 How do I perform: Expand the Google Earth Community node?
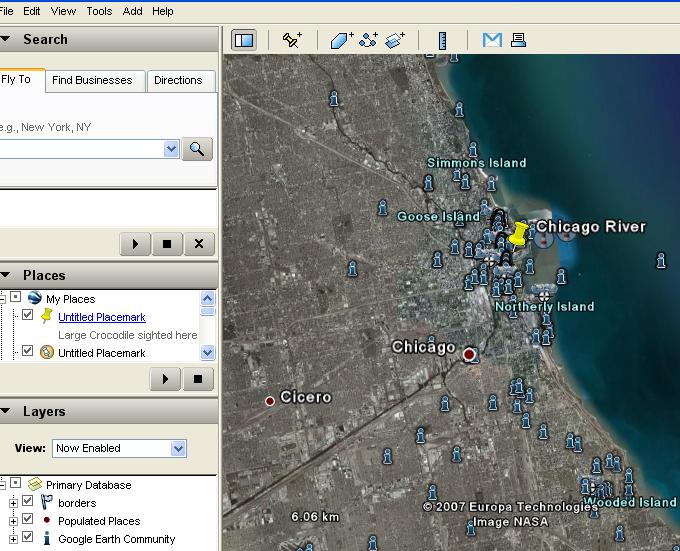point(13,539)
